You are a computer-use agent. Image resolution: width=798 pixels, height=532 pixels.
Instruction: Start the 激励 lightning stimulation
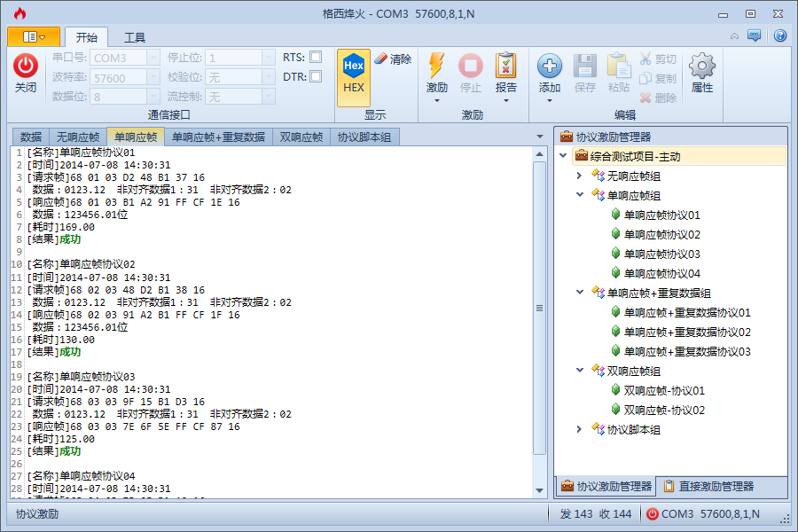pos(436,66)
